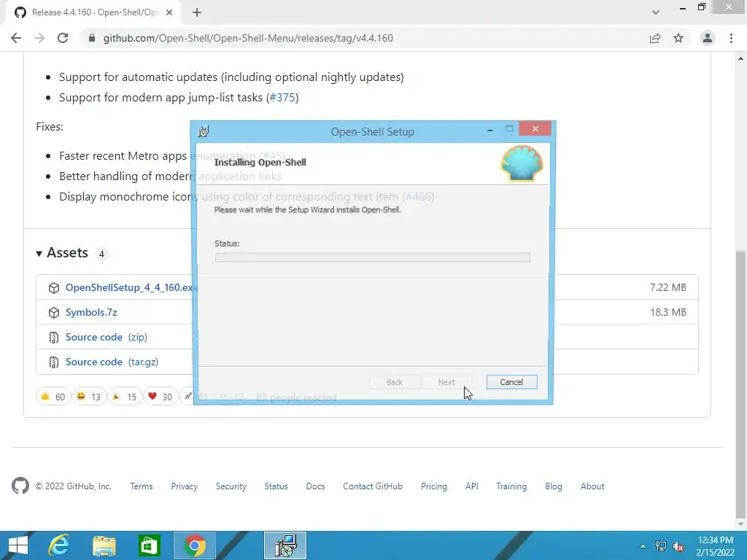Click GitHub logo in footer

coord(20,486)
